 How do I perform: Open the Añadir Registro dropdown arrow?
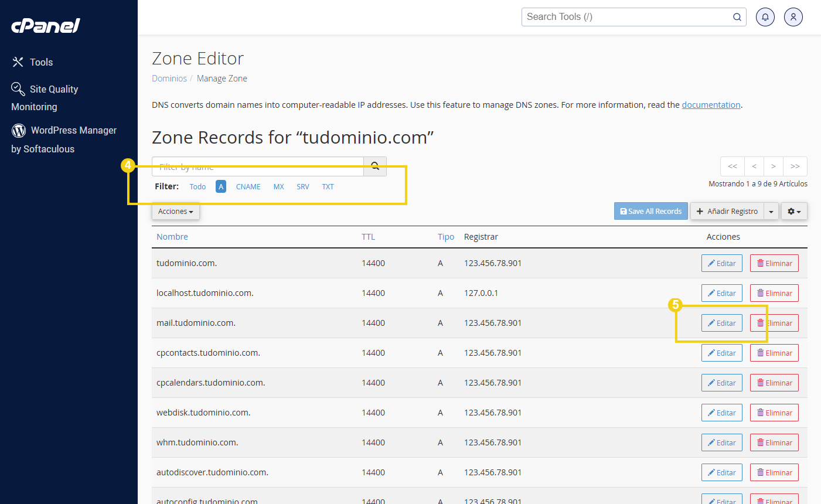[771, 212]
